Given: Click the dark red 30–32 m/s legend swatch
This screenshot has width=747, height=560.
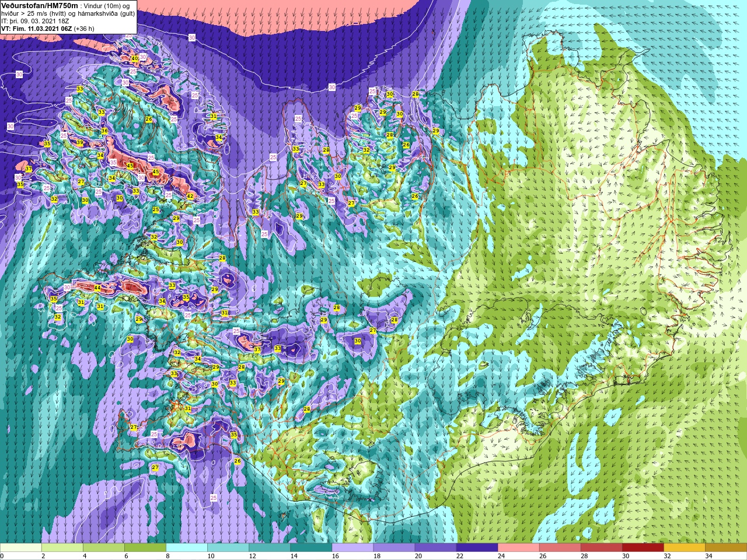Looking at the screenshot, I should click(x=643, y=548).
